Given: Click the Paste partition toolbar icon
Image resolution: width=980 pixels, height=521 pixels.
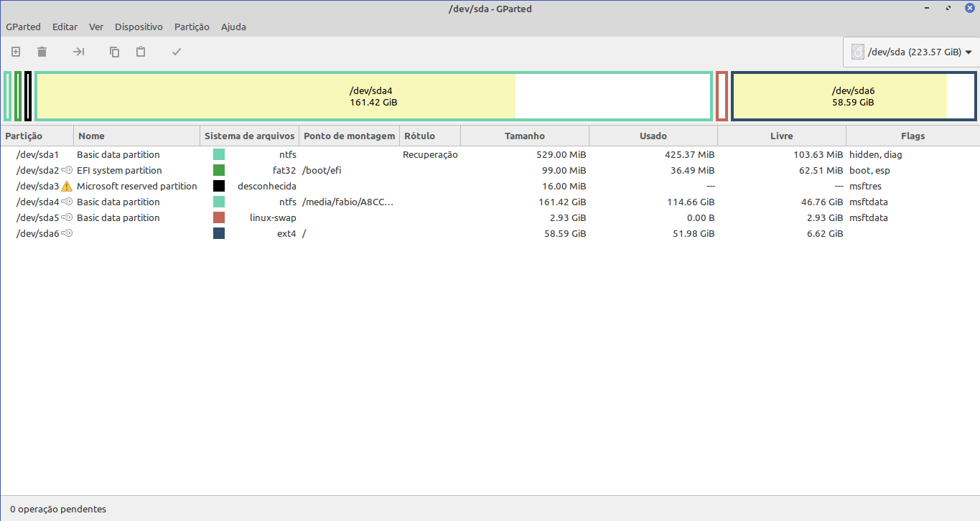Looking at the screenshot, I should [141, 52].
